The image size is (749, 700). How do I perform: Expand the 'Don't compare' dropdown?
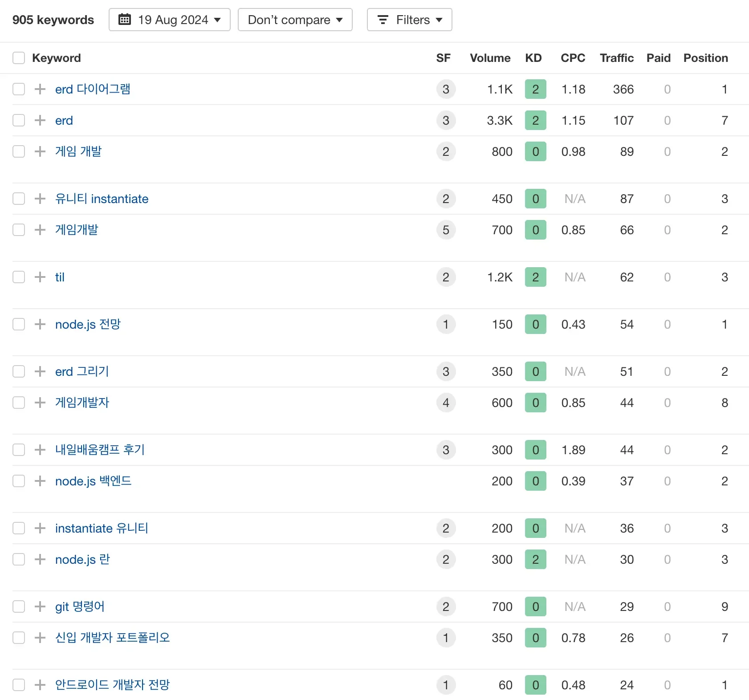tap(295, 20)
